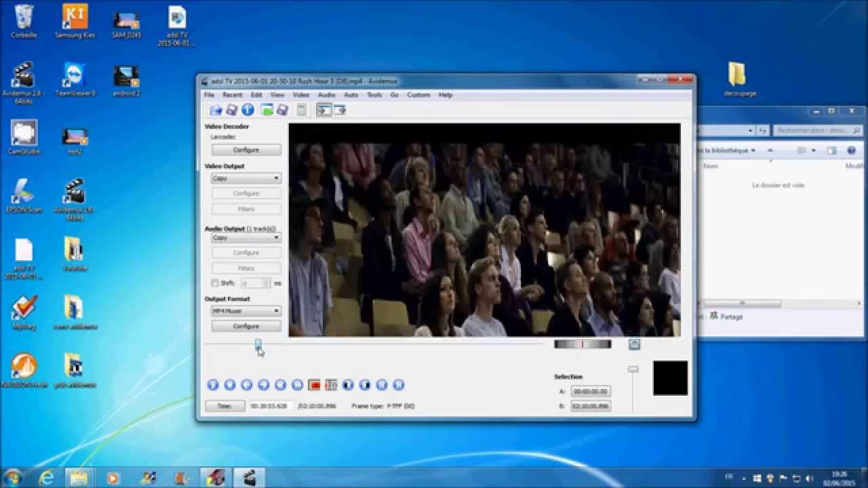Click the Windows Start button

click(13, 478)
